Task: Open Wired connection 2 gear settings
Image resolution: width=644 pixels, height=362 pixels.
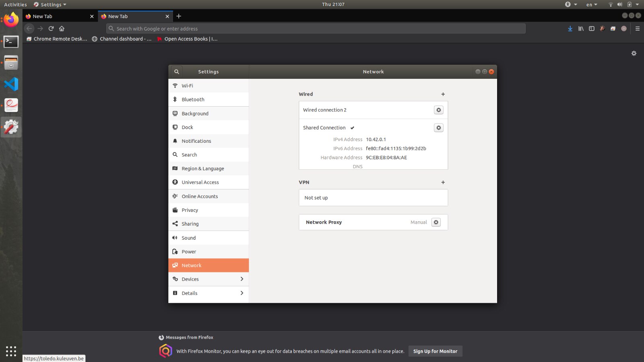Action: [x=439, y=110]
